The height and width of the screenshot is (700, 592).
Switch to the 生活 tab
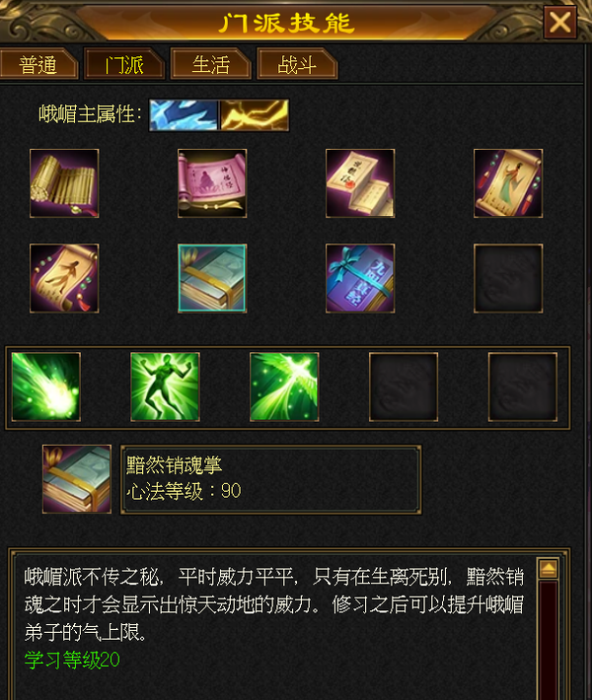point(210,64)
